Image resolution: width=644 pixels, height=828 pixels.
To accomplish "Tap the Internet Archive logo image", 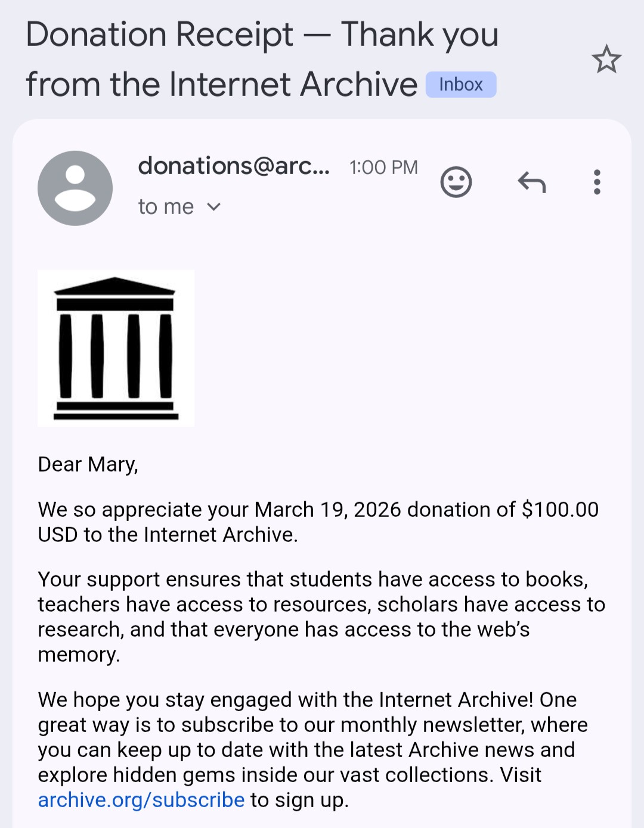I will (x=116, y=348).
